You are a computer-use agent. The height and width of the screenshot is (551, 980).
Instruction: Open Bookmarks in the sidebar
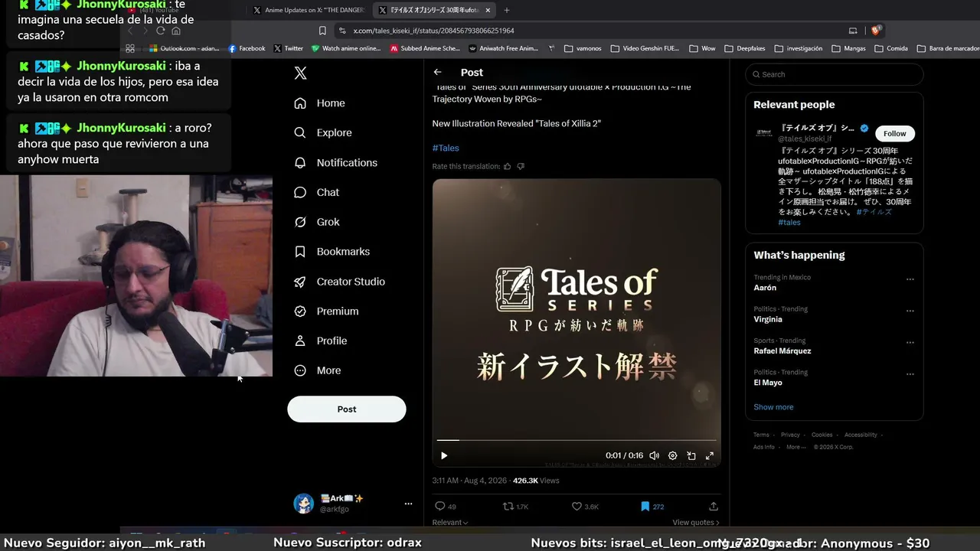tap(332, 252)
